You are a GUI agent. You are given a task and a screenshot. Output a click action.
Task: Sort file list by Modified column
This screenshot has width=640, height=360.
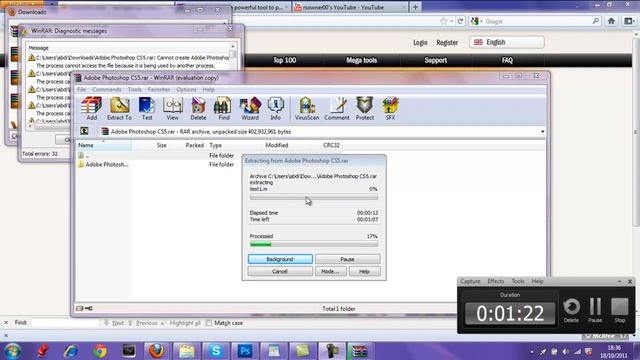point(277,145)
